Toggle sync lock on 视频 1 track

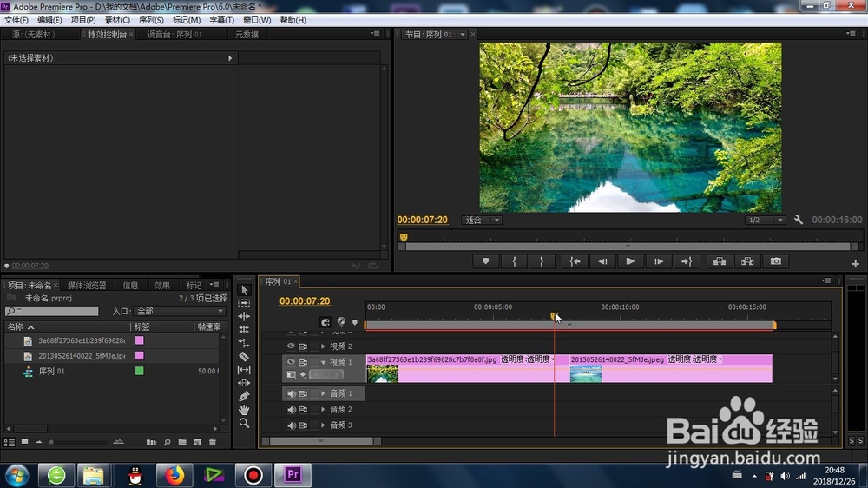(303, 362)
